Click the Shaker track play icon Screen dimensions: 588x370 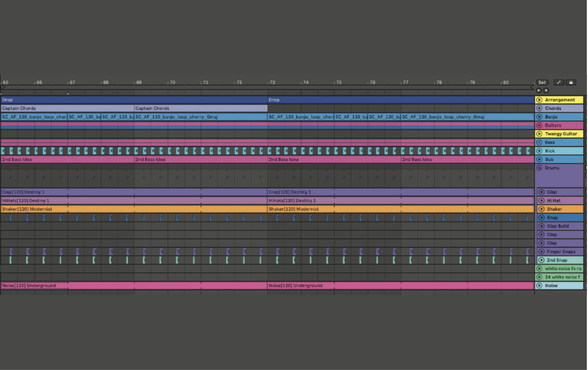pyautogui.click(x=539, y=208)
